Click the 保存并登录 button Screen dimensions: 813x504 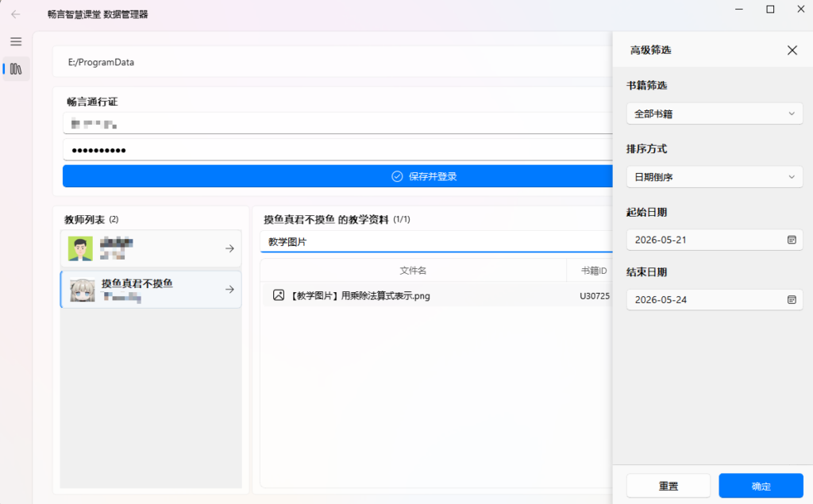337,176
